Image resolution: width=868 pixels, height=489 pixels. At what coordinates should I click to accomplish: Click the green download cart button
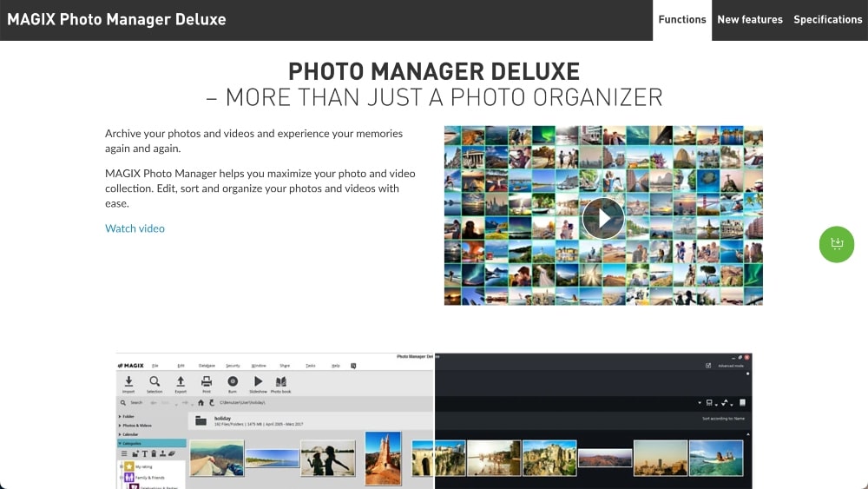coord(837,244)
